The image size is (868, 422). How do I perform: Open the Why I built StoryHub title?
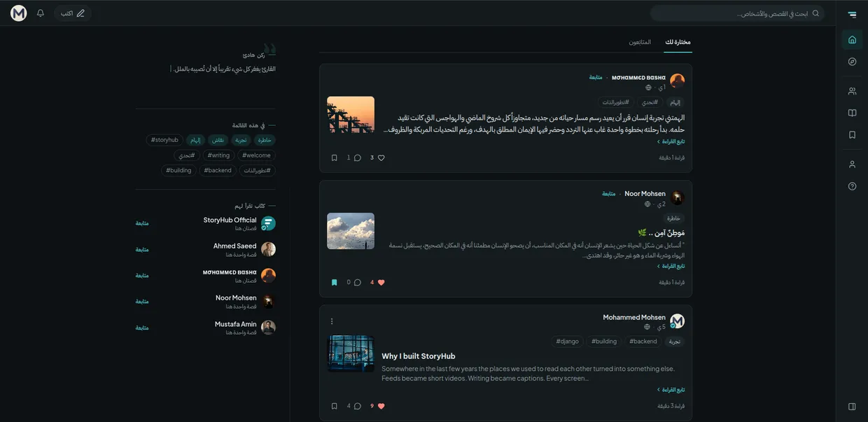pyautogui.click(x=419, y=356)
